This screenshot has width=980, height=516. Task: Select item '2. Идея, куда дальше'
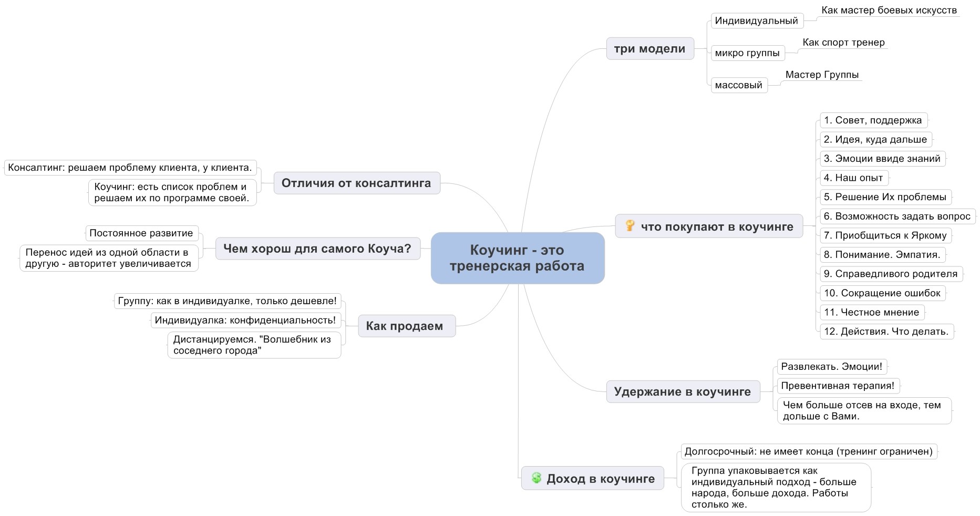click(x=876, y=139)
